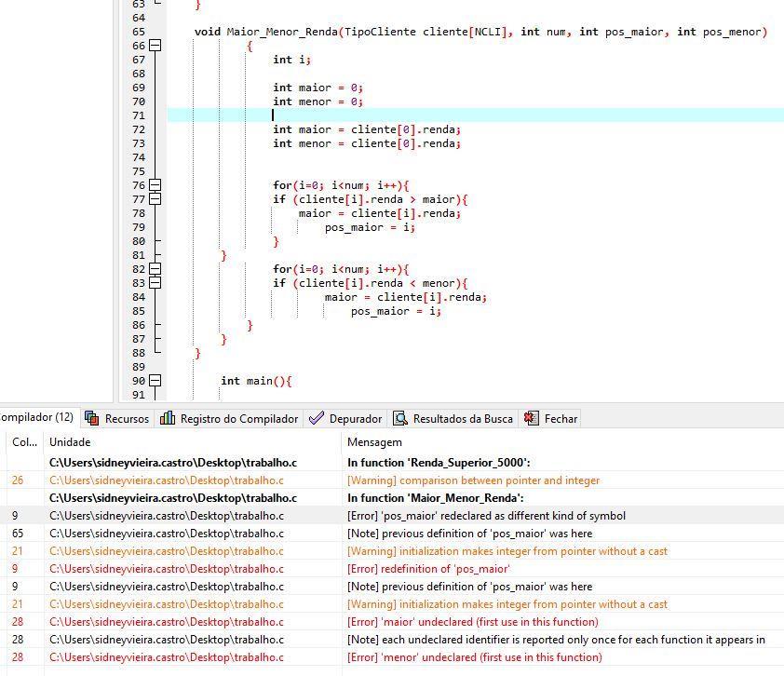Viewport: 784px width, 676px height.
Task: Click the Fechar tab to close the panel
Action: coord(550,418)
